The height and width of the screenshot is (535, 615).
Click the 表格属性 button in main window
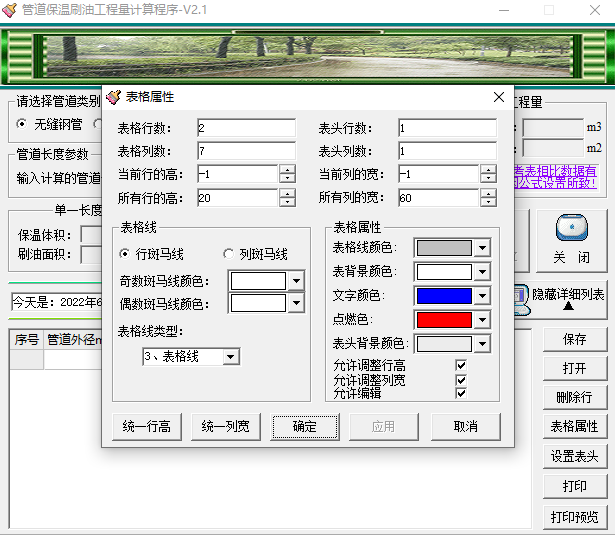tap(575, 426)
